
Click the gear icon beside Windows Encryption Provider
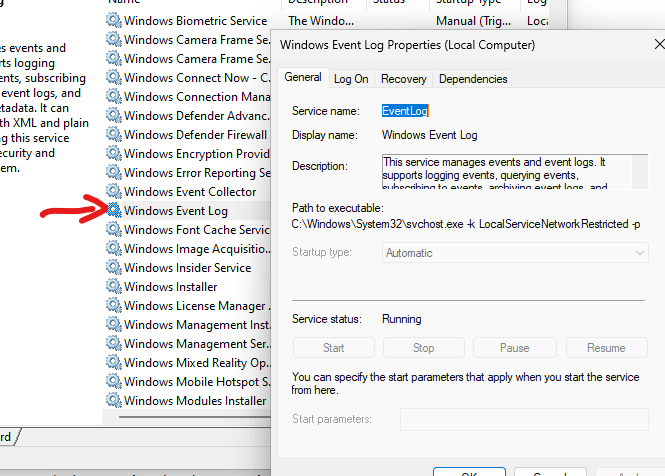click(114, 153)
